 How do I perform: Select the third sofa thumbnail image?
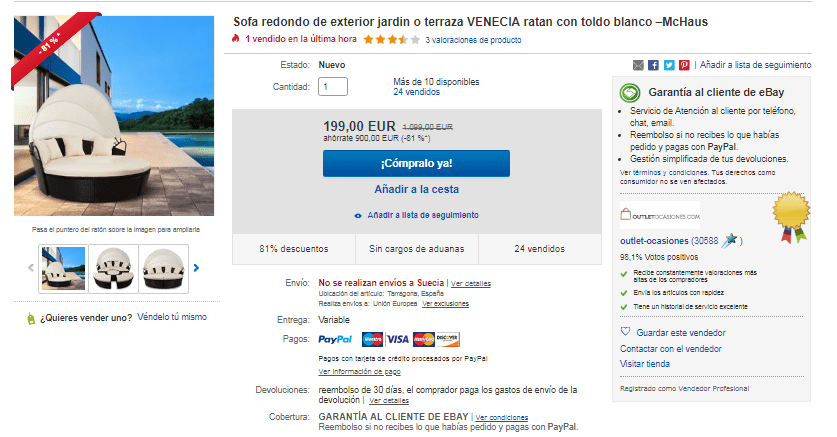point(163,269)
